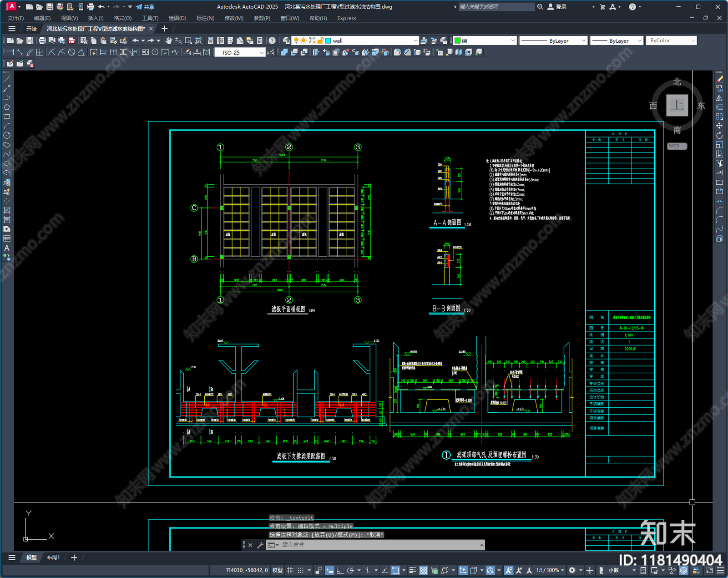The image size is (728, 578).
Task: Click the keyword search field in the title bar
Action: point(496,7)
